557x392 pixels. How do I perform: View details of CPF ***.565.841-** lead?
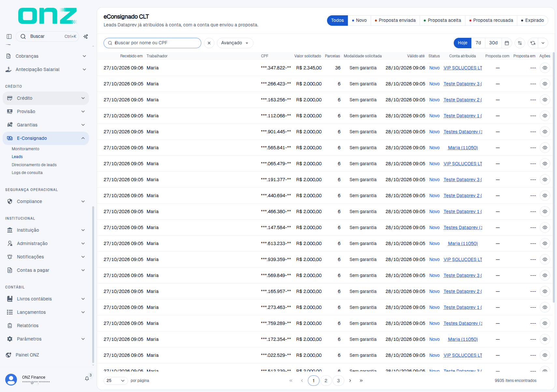(x=545, y=148)
